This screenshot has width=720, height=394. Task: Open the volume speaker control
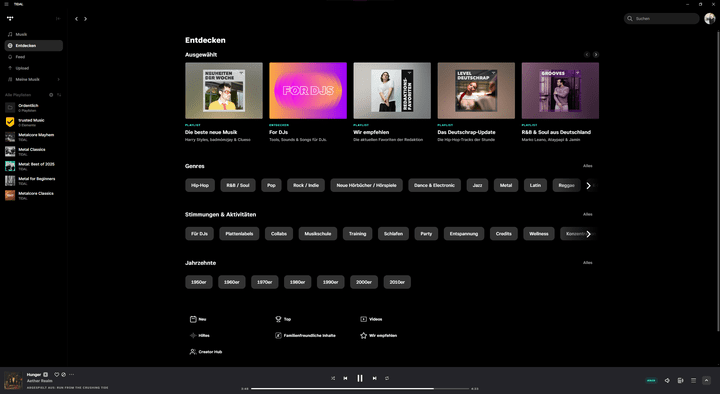(667, 380)
